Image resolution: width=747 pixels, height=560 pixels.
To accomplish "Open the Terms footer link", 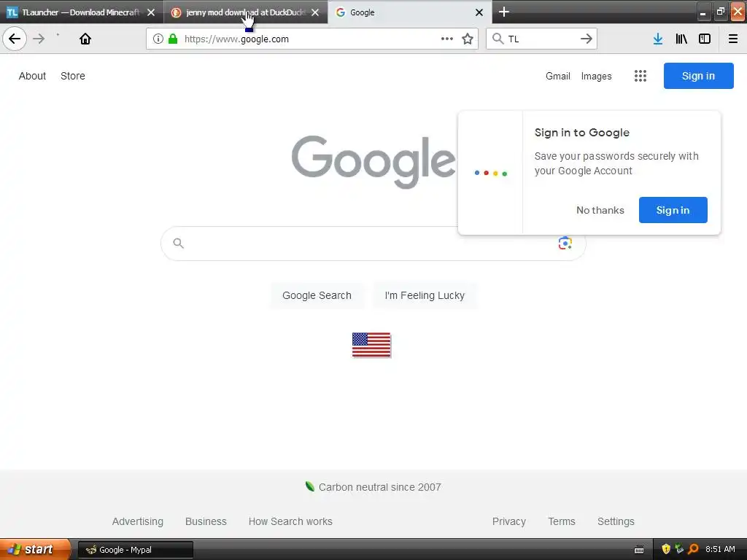I will click(562, 521).
